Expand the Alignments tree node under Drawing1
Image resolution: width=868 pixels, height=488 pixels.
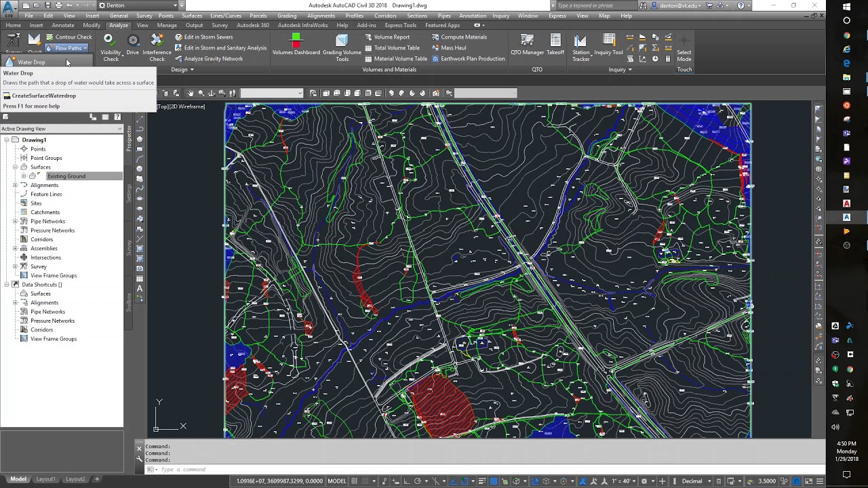click(15, 185)
